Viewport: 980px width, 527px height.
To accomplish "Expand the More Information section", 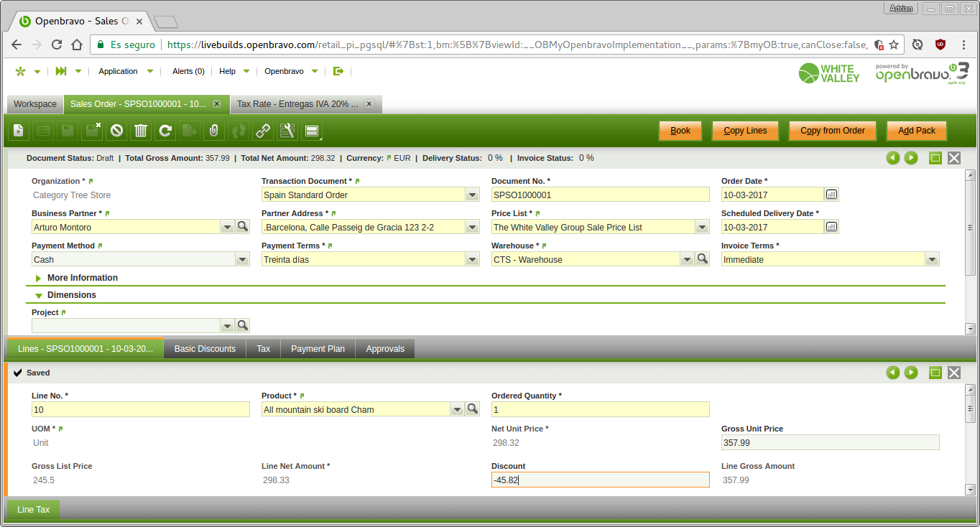I will pyautogui.click(x=40, y=278).
